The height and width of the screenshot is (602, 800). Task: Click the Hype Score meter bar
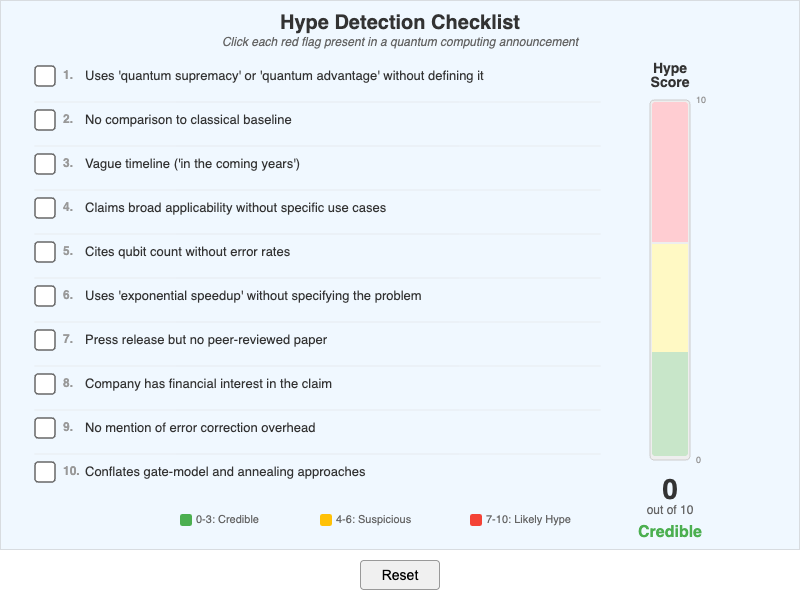668,280
